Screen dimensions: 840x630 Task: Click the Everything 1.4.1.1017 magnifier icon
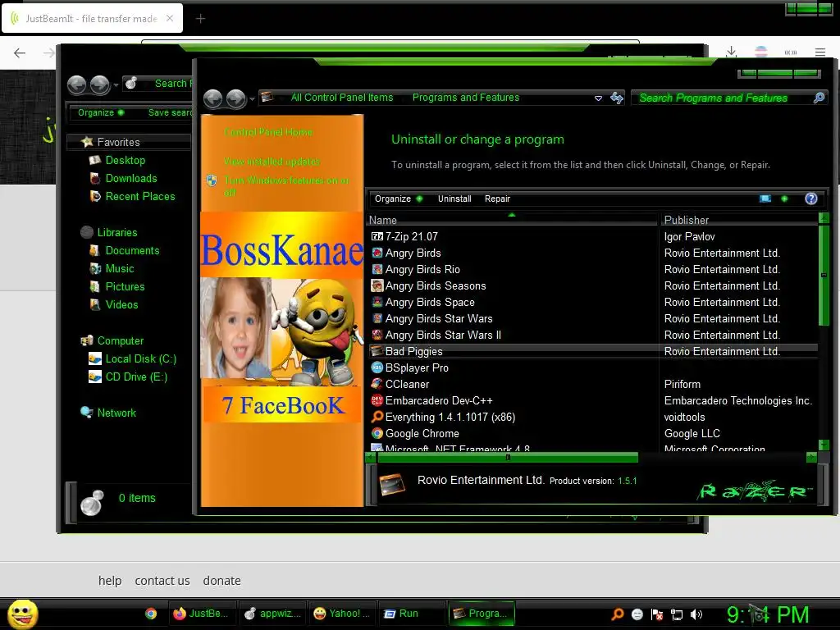point(377,417)
